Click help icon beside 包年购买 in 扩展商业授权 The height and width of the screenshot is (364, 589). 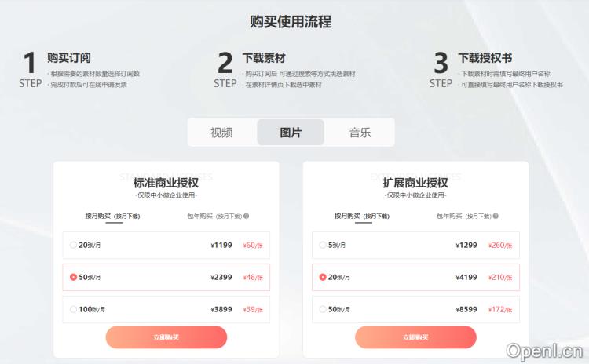(496, 217)
